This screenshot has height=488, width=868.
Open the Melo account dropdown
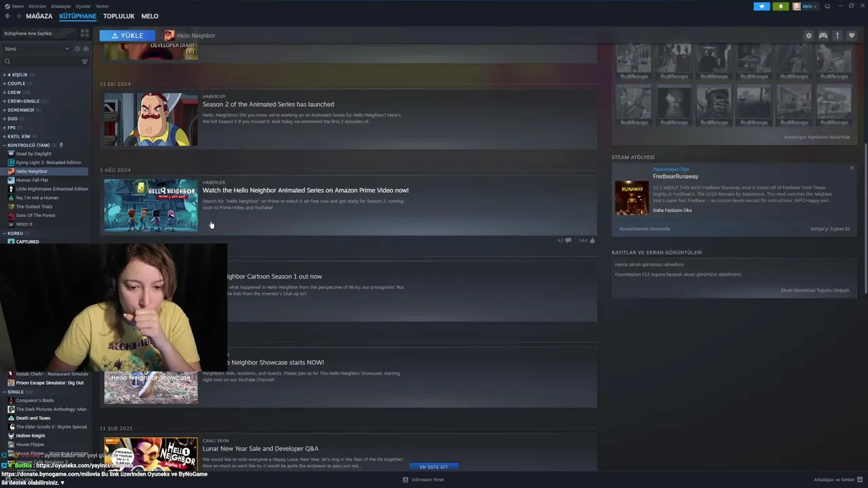click(806, 6)
